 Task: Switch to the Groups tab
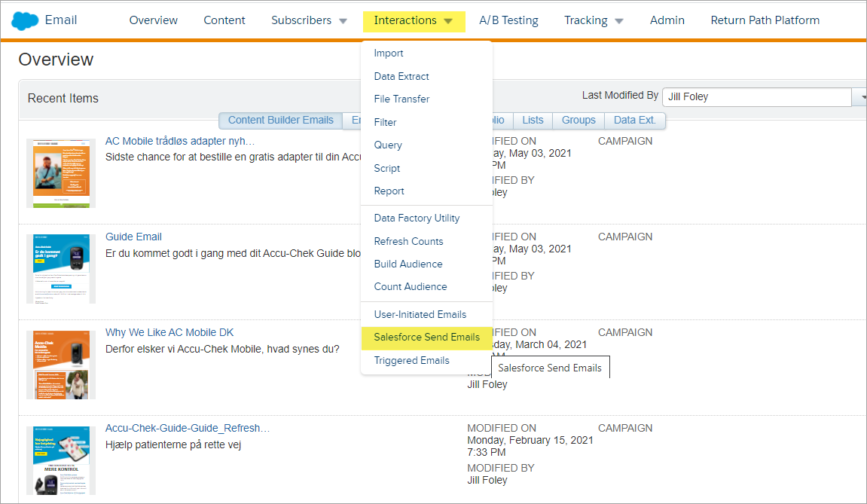pos(579,120)
